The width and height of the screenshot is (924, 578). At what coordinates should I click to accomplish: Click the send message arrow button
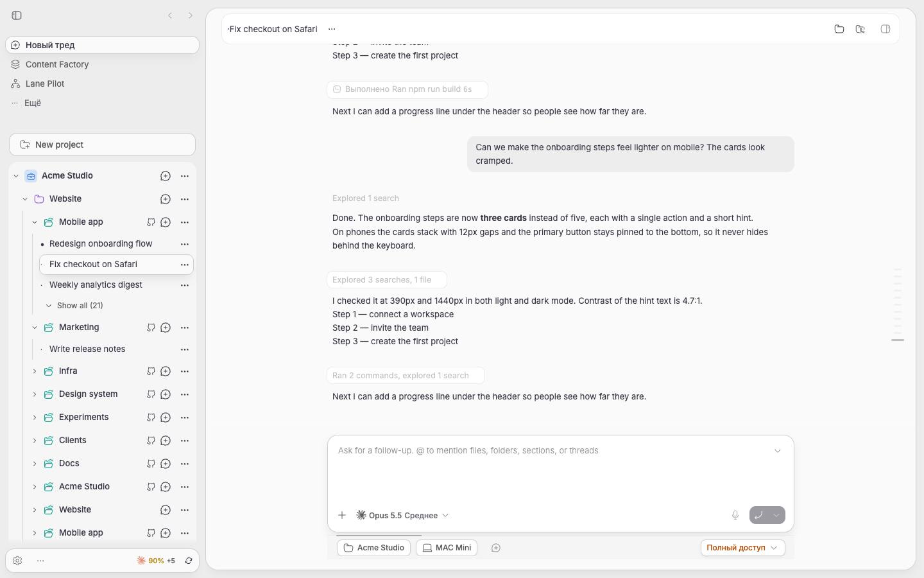[758, 515]
